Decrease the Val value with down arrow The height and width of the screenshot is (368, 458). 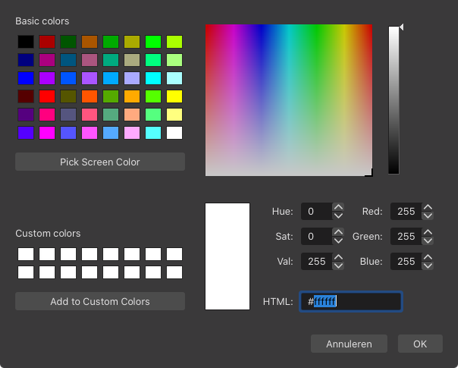(x=338, y=266)
